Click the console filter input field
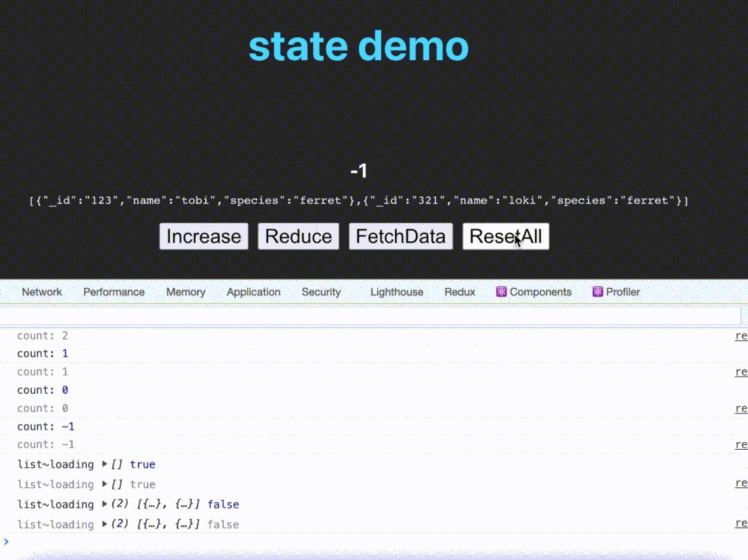This screenshot has height=560, width=748. click(370, 315)
